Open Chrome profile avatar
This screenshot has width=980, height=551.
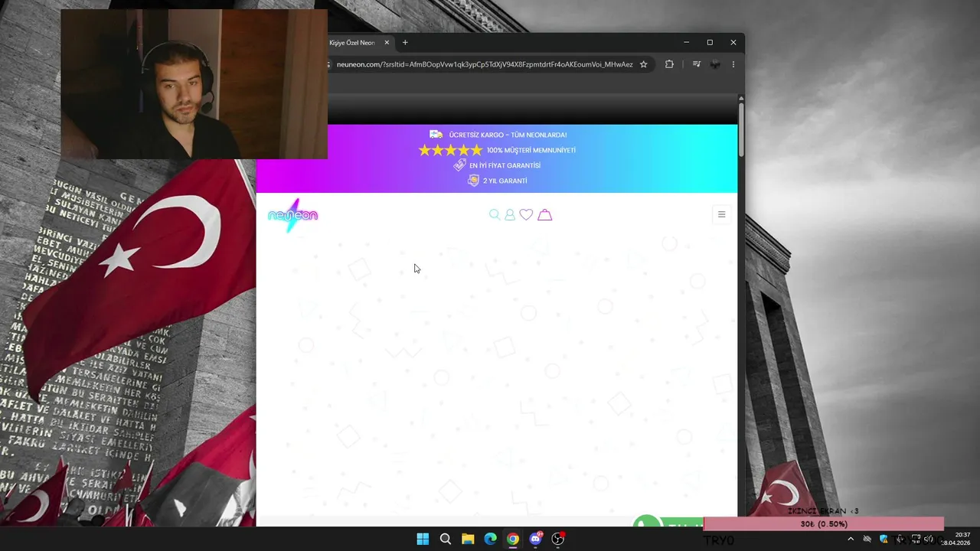tap(715, 64)
